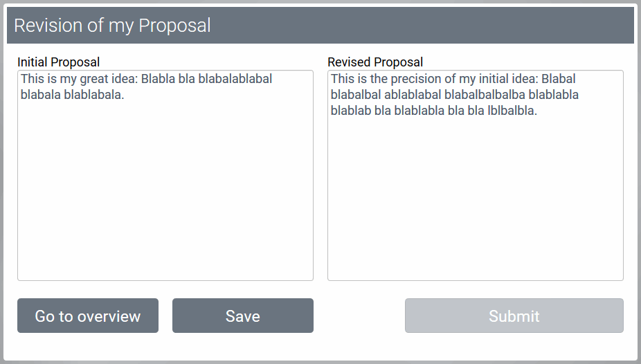Click "blabala" starting the initial text's second line
641x364 pixels.
40,95
